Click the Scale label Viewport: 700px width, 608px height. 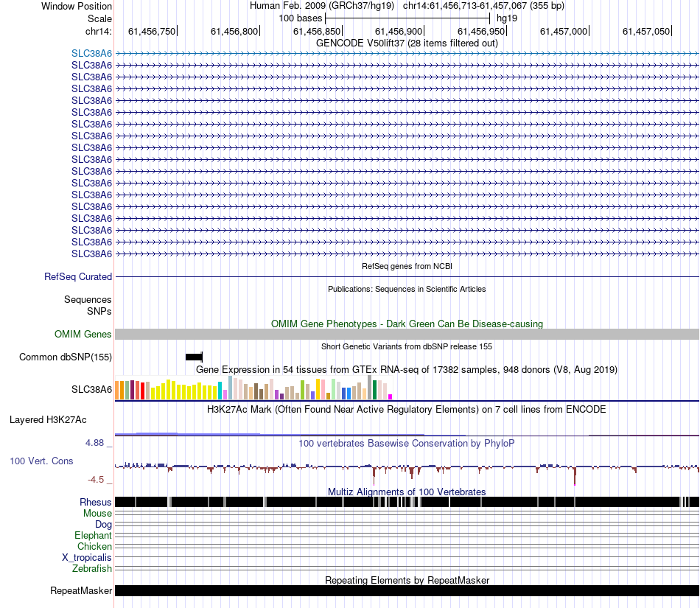coord(99,18)
